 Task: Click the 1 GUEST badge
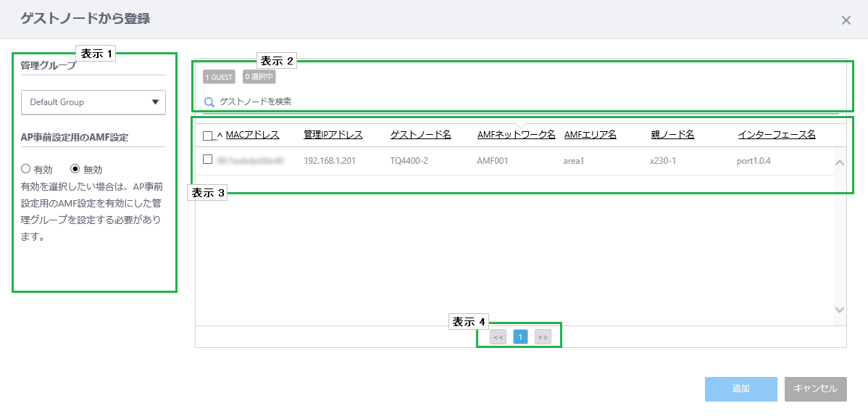(x=219, y=77)
